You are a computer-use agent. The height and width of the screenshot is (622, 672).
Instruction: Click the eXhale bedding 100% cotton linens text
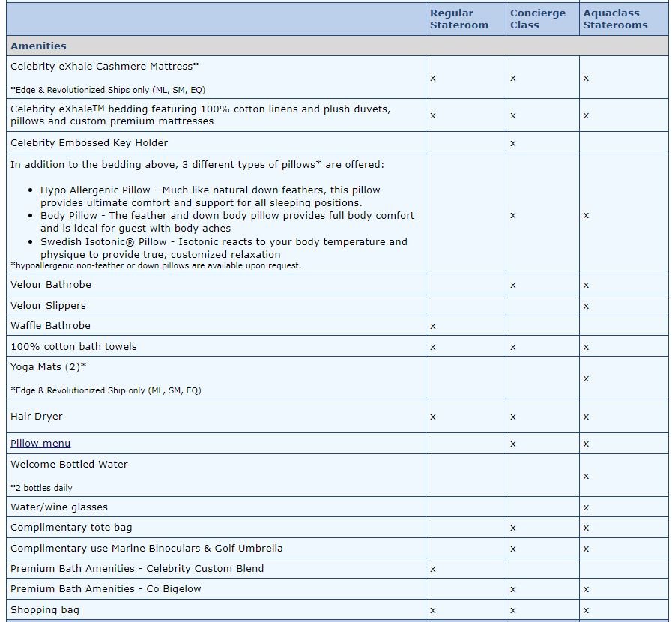coord(201,115)
